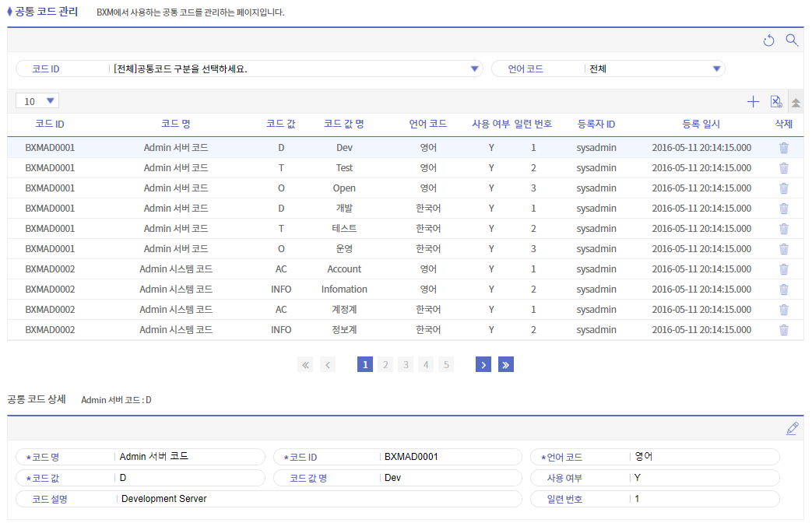Delete the Infomation row via trash icon
The image size is (812, 530).
[x=783, y=290]
